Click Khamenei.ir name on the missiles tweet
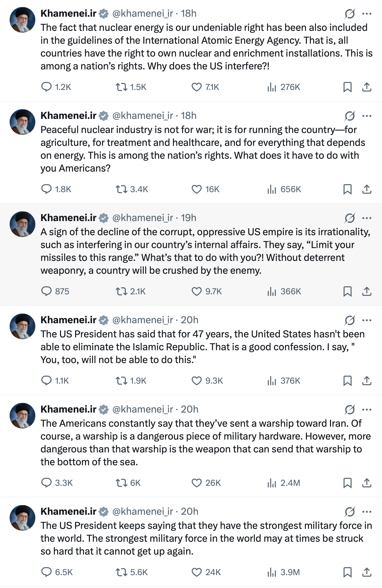 [x=68, y=218]
